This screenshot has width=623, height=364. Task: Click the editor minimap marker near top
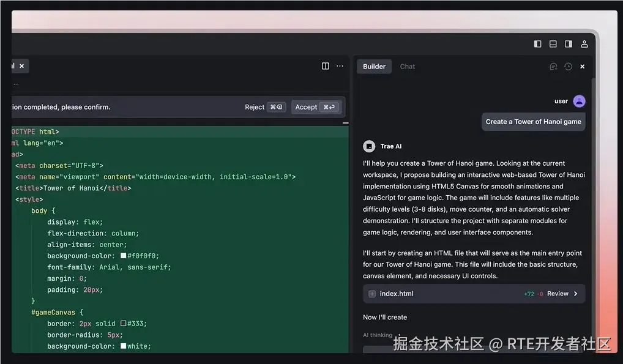point(345,123)
